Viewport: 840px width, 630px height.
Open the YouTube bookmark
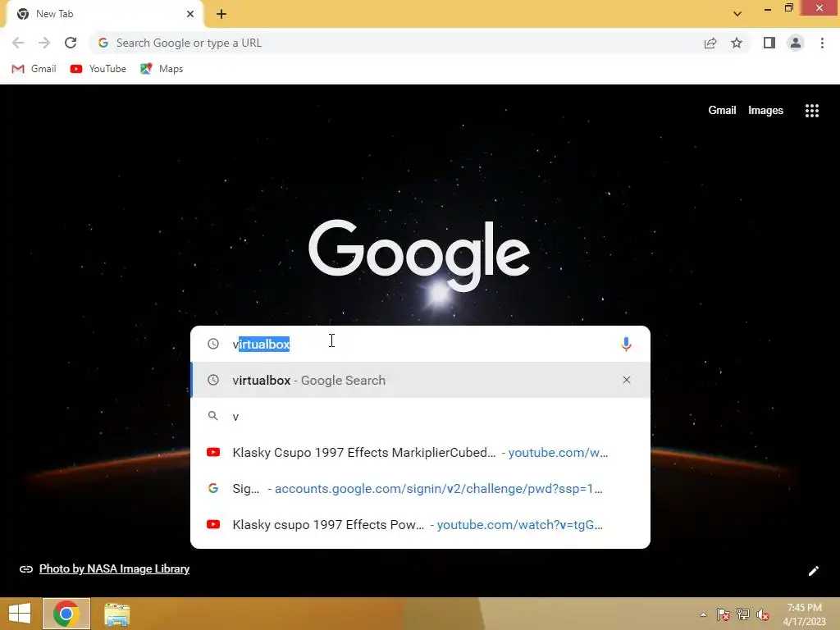coord(98,69)
